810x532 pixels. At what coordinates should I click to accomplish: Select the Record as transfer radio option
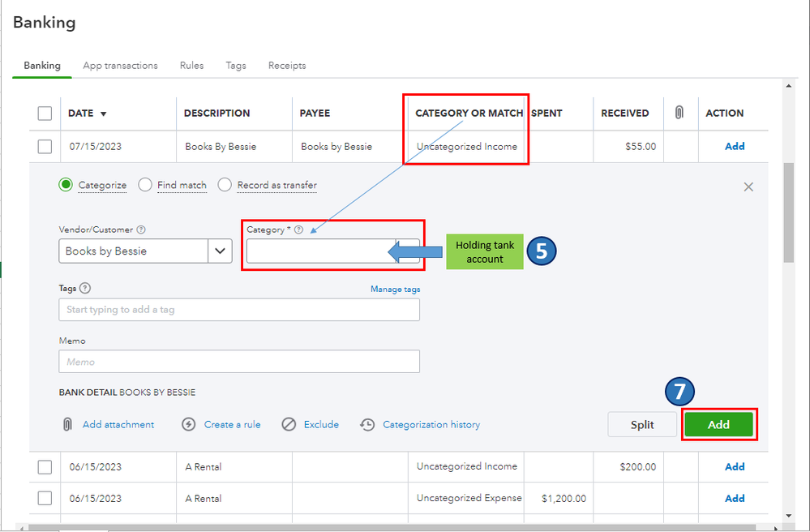pyautogui.click(x=225, y=184)
